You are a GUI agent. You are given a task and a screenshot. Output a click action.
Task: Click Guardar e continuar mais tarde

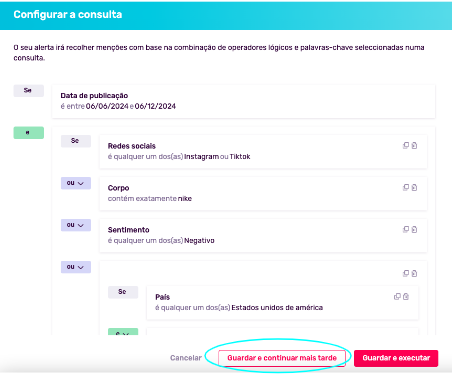(x=282, y=358)
